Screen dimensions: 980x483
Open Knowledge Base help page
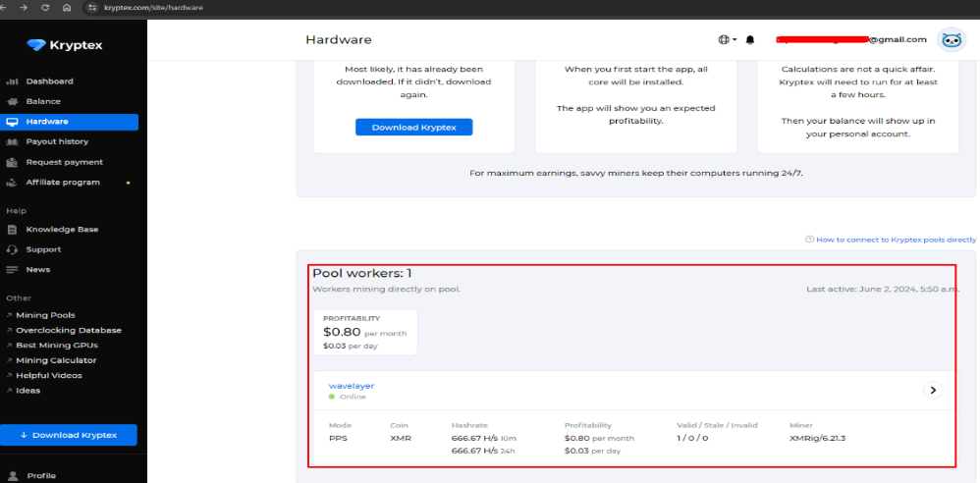pyautogui.click(x=62, y=230)
